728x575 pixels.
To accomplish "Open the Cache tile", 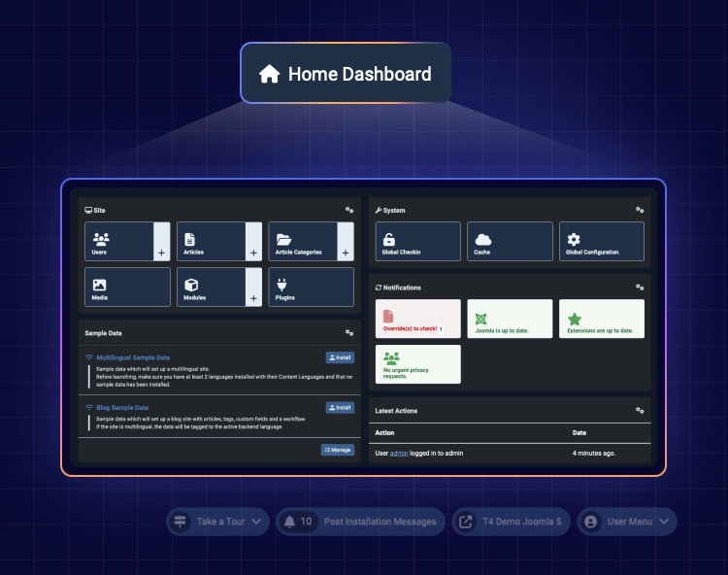I will click(x=510, y=241).
